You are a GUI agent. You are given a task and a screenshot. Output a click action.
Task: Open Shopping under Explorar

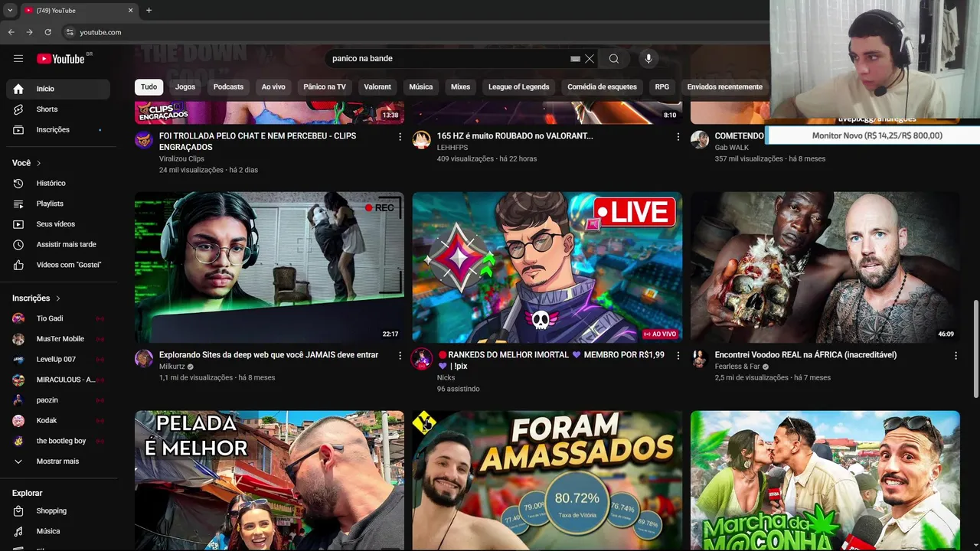click(58, 510)
